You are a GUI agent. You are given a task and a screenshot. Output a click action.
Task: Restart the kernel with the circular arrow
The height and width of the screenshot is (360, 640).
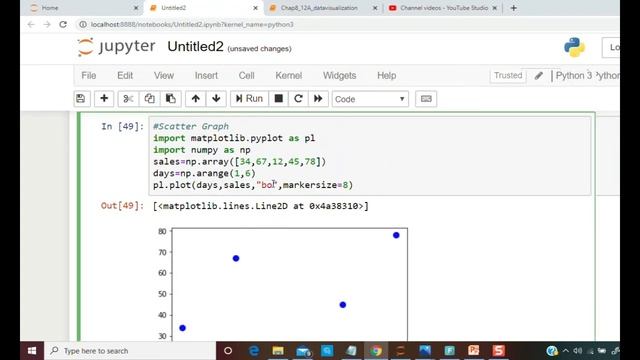click(298, 99)
